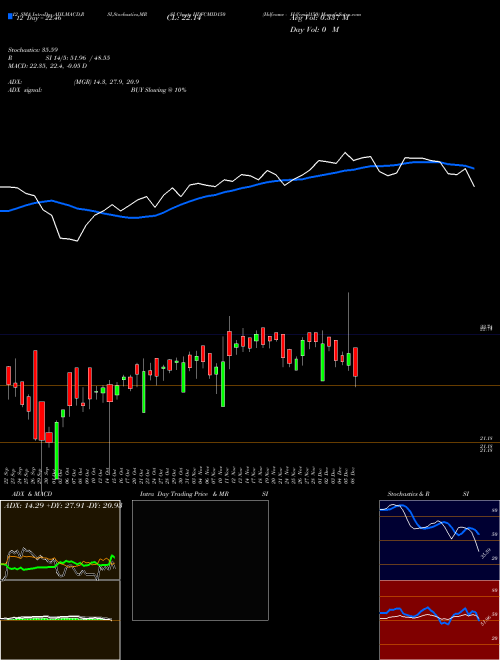
Task: Click the 'SI 14/3: 51.96 / 48.55' value
Action: click(x=78, y=58)
